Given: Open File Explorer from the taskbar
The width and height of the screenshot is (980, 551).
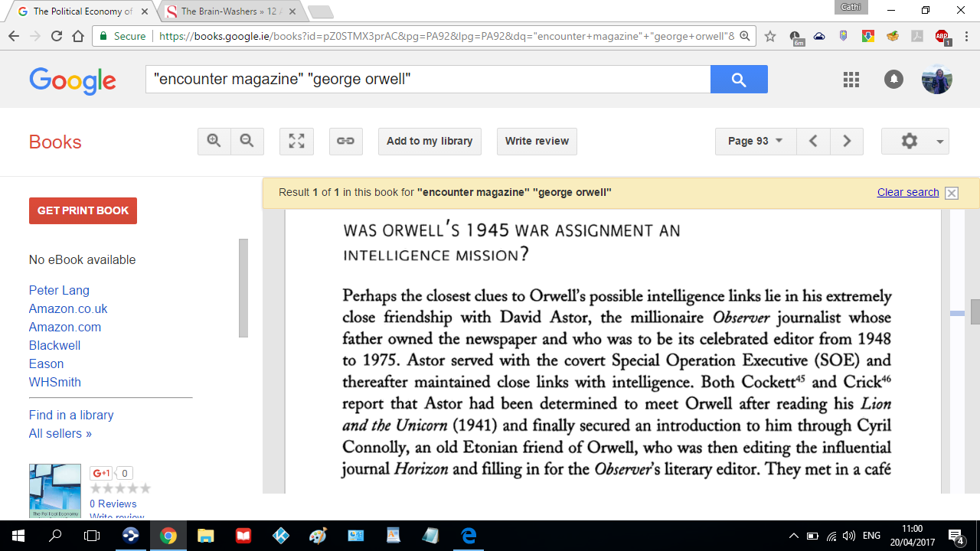Looking at the screenshot, I should (x=206, y=536).
